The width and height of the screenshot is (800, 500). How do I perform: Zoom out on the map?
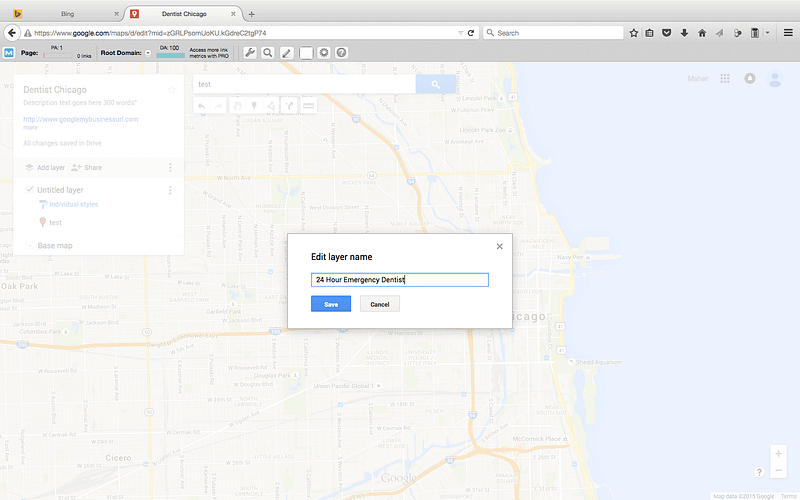click(x=779, y=470)
